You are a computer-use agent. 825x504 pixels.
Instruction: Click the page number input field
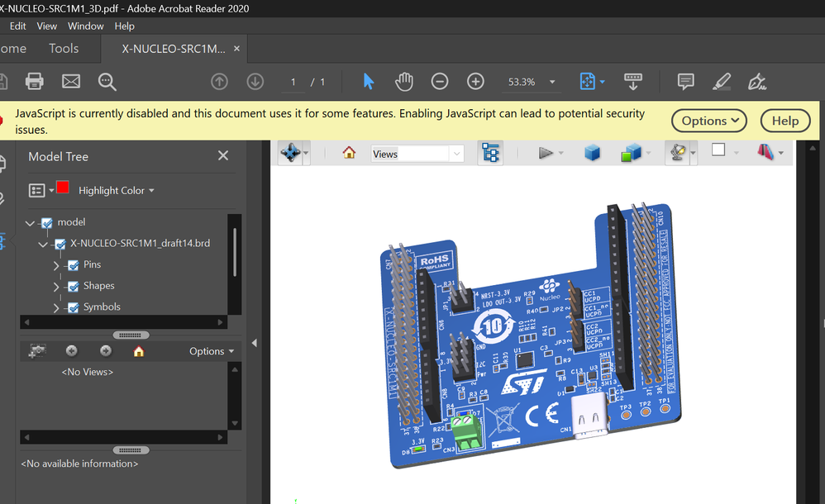[x=293, y=82]
